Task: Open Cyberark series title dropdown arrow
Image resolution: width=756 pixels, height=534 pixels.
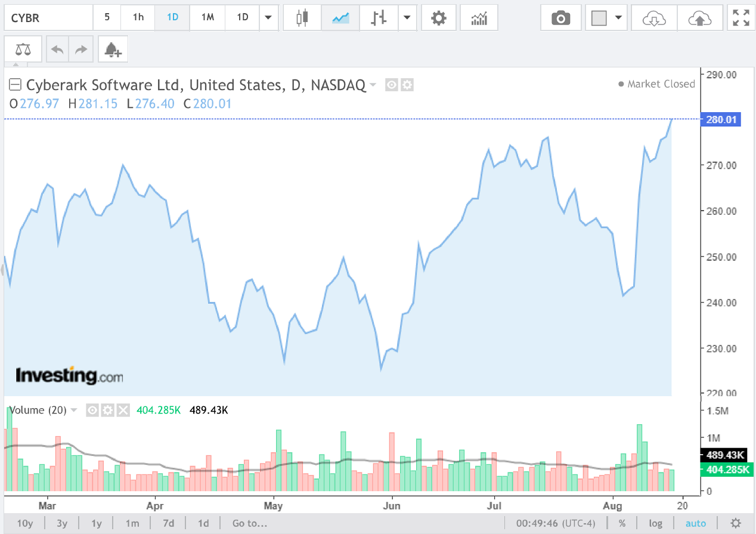Action: (373, 85)
